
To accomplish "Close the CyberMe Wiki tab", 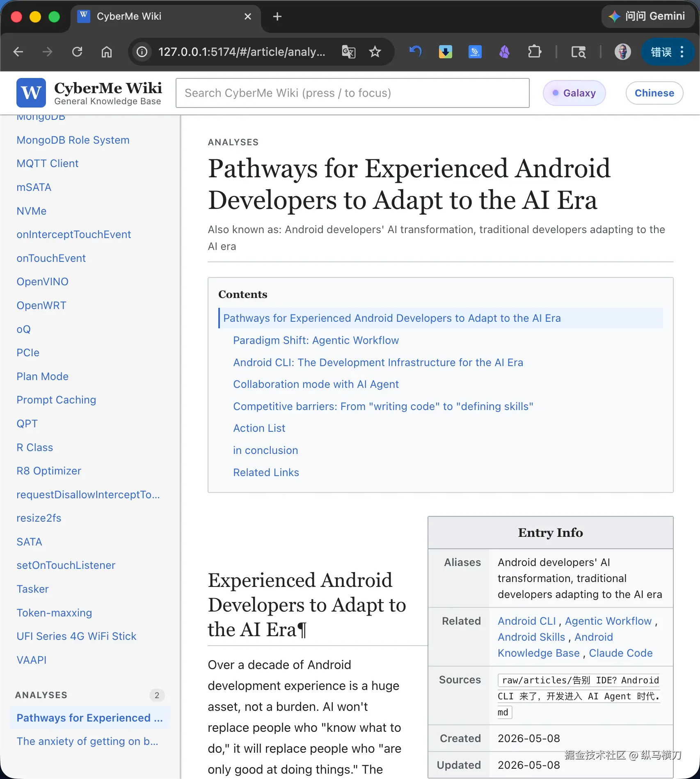I will [x=248, y=16].
